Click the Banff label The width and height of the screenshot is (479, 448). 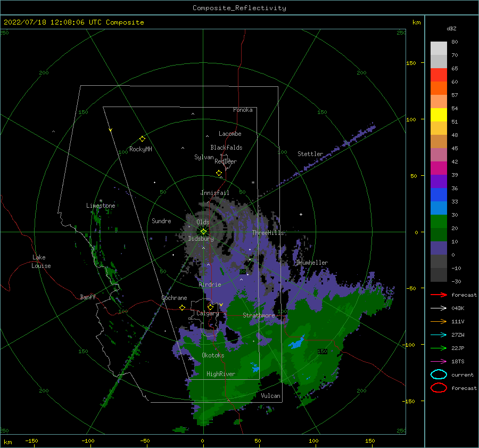coord(88,297)
